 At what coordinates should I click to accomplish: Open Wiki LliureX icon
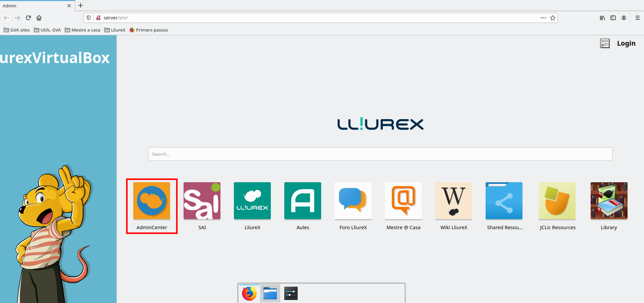[454, 201]
